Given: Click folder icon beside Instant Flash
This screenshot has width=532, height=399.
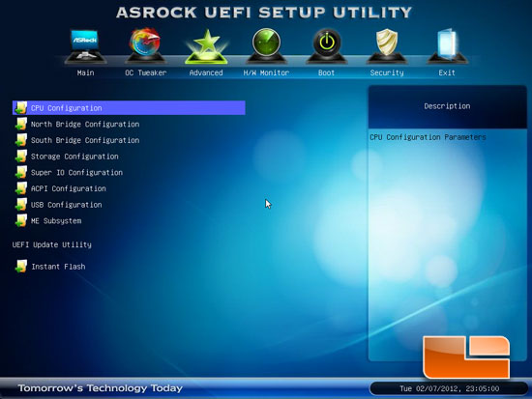Looking at the screenshot, I should click(x=21, y=266).
